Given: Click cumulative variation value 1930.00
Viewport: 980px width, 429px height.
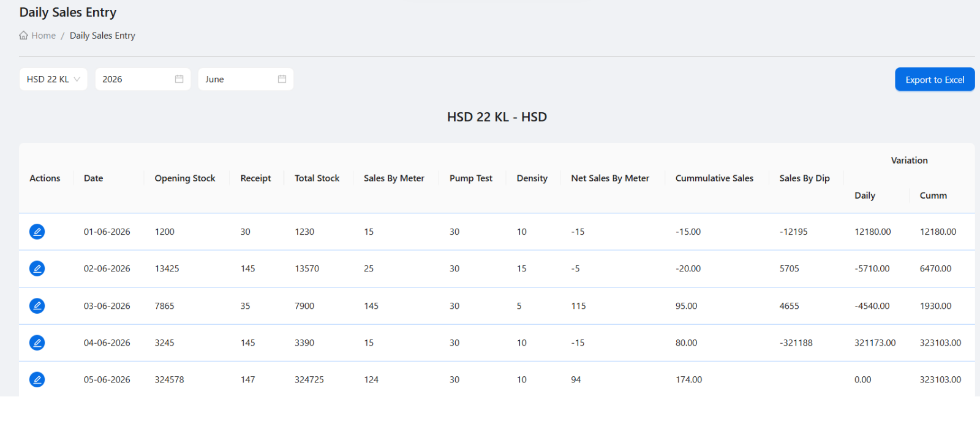Looking at the screenshot, I should tap(935, 306).
